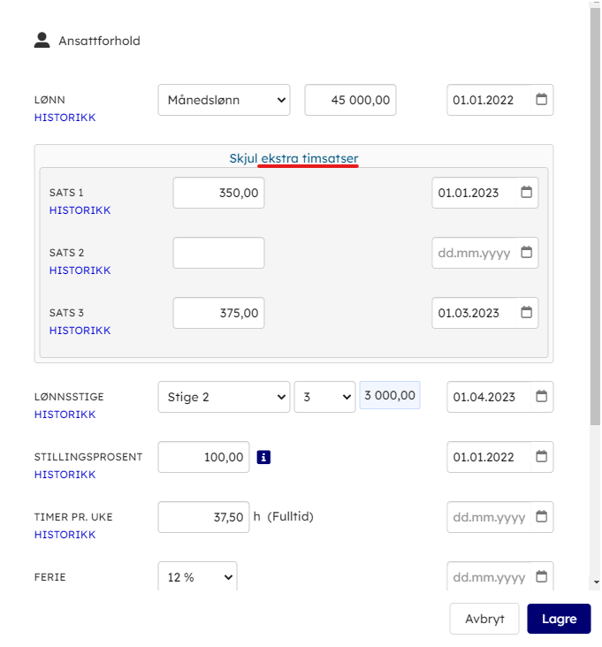Open calendar picker for Sats 3 date
This screenshot has height=647, width=602.
click(526, 312)
